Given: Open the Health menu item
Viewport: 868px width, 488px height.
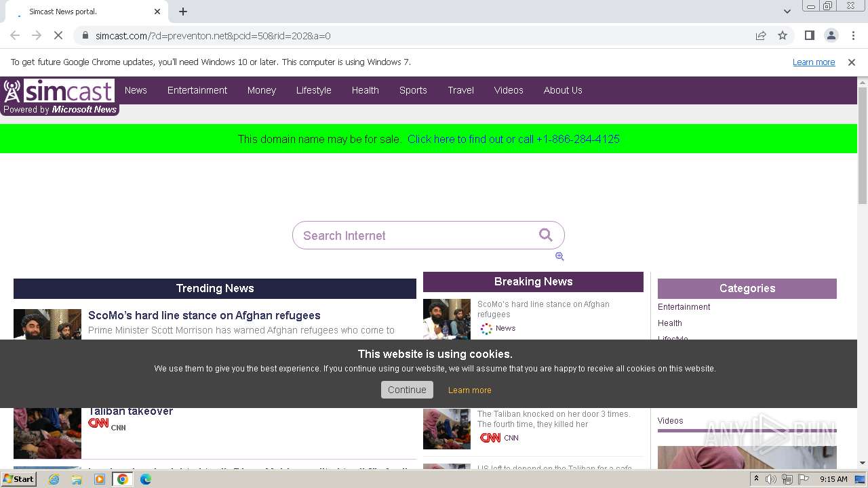Looking at the screenshot, I should point(366,90).
